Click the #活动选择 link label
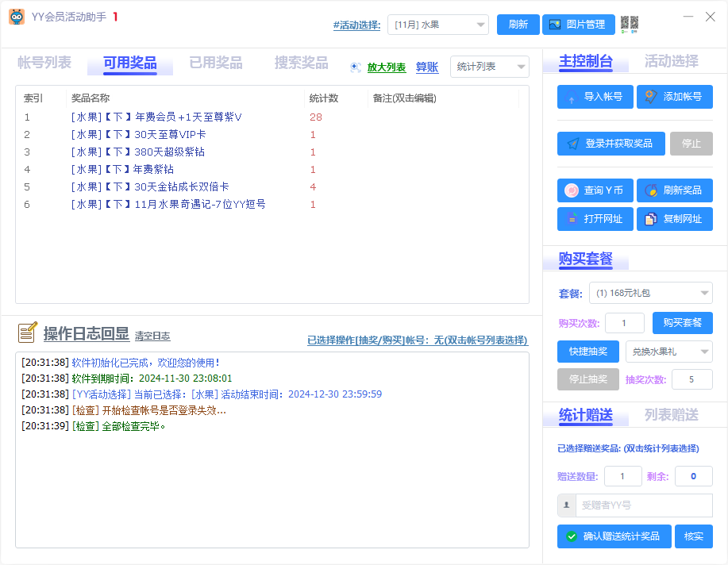Viewport: 728px width, 565px height. click(356, 25)
